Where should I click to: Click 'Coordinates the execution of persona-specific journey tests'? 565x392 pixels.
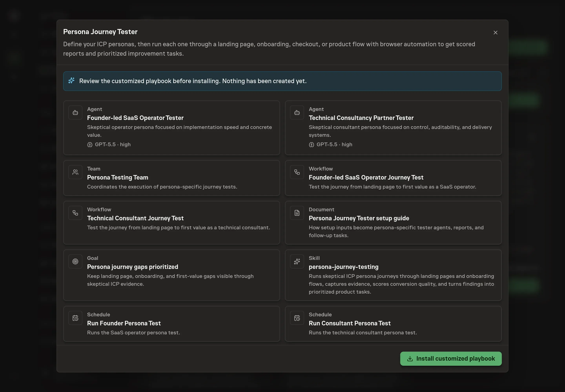click(162, 187)
